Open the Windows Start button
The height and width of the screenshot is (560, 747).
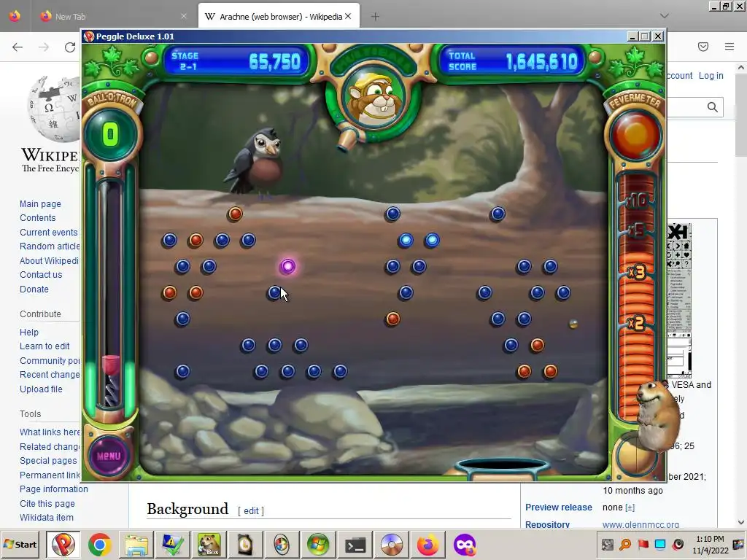[x=20, y=544]
